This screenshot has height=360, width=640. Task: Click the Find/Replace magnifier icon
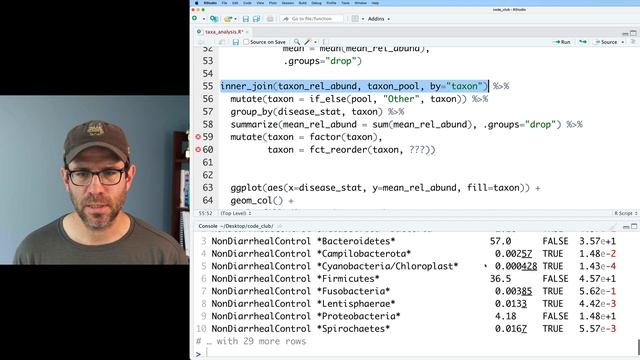297,42
